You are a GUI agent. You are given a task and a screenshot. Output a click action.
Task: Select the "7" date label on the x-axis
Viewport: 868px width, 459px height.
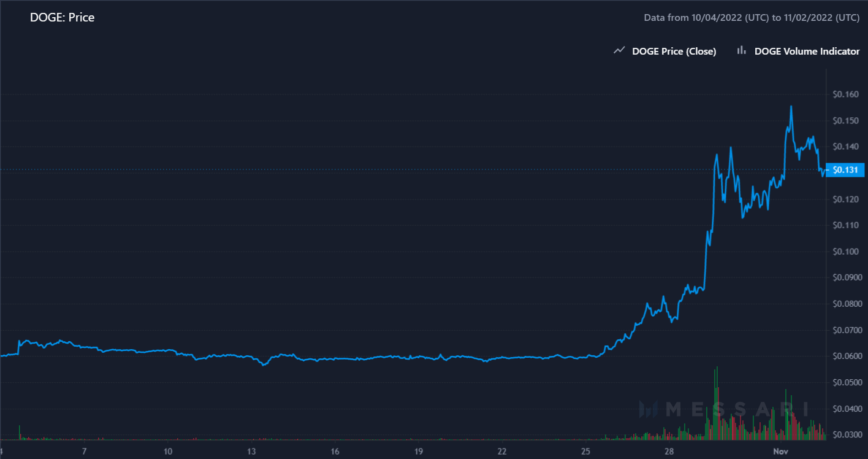point(84,452)
